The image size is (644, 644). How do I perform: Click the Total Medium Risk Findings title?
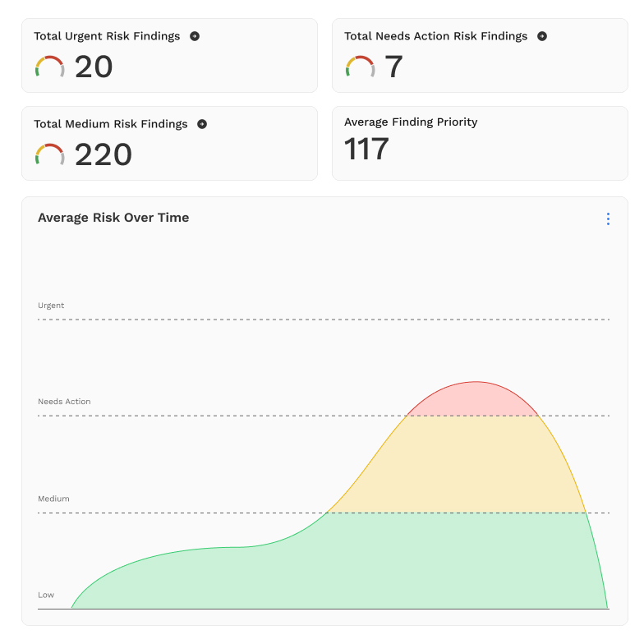pyautogui.click(x=110, y=124)
